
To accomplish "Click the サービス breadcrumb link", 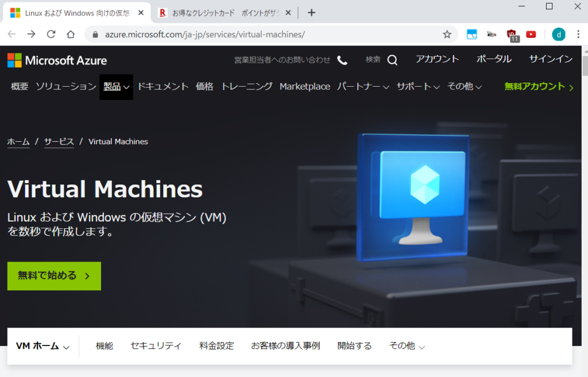I will [59, 142].
